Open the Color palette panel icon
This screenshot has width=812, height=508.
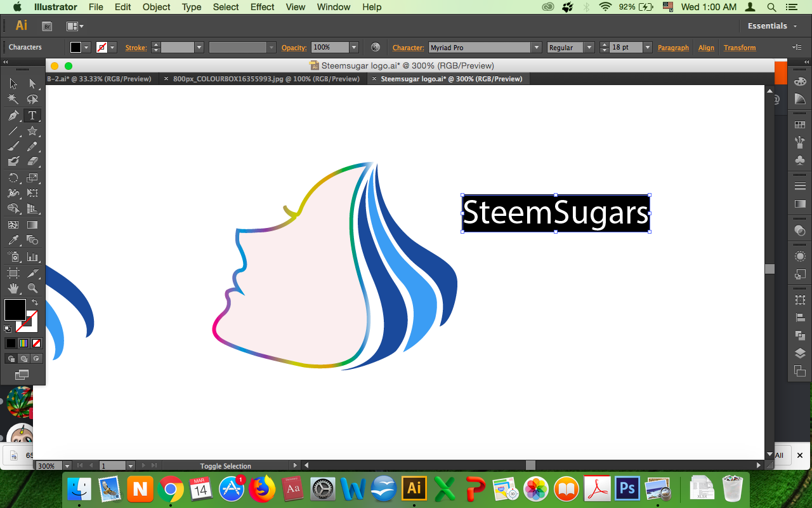click(800, 83)
